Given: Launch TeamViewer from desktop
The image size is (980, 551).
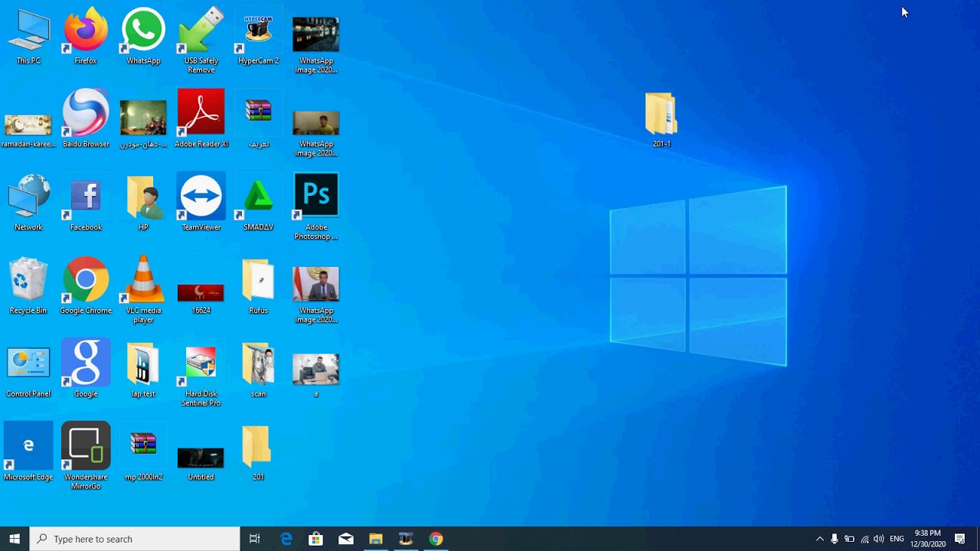Looking at the screenshot, I should pyautogui.click(x=201, y=202).
